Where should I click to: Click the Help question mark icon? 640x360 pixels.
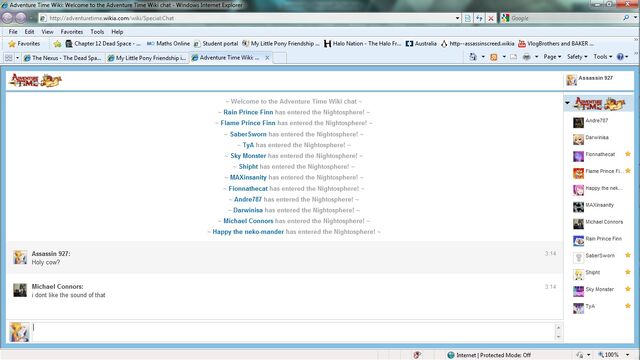620,57
